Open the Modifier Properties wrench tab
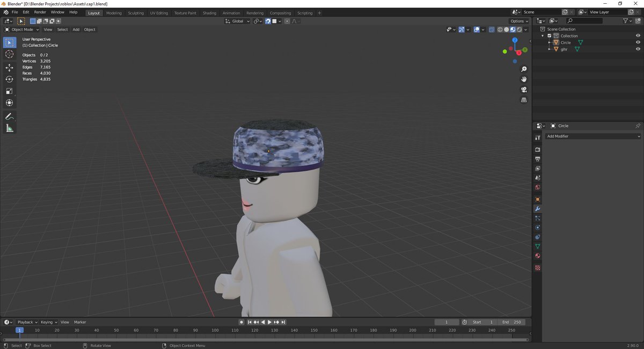 coord(537,208)
